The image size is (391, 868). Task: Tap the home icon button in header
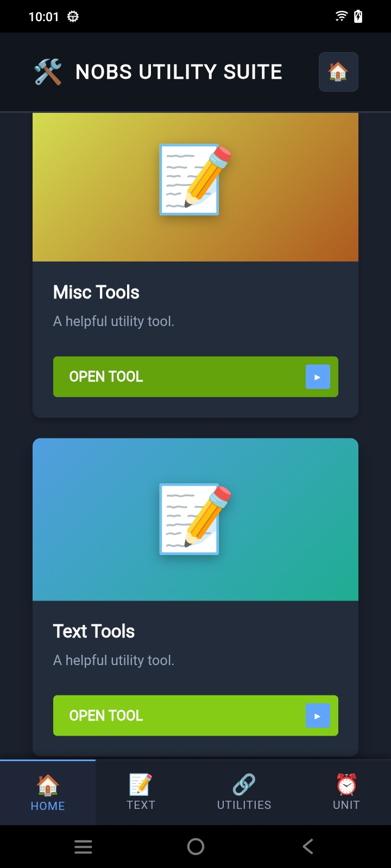pos(338,72)
